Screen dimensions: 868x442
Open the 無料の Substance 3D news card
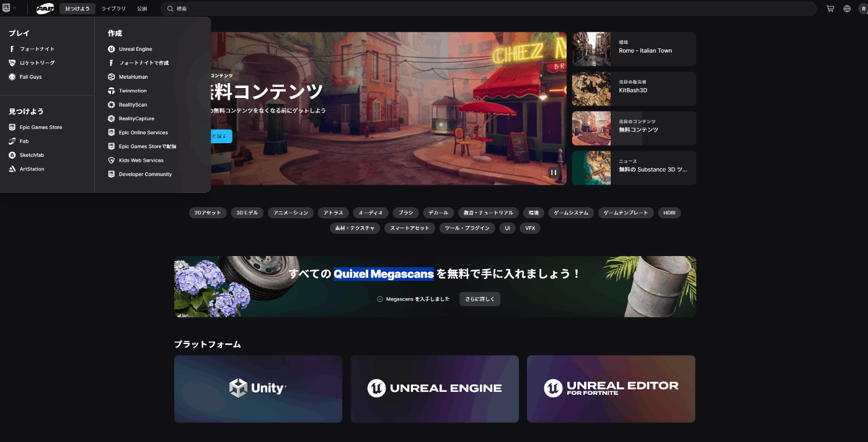[634, 168]
